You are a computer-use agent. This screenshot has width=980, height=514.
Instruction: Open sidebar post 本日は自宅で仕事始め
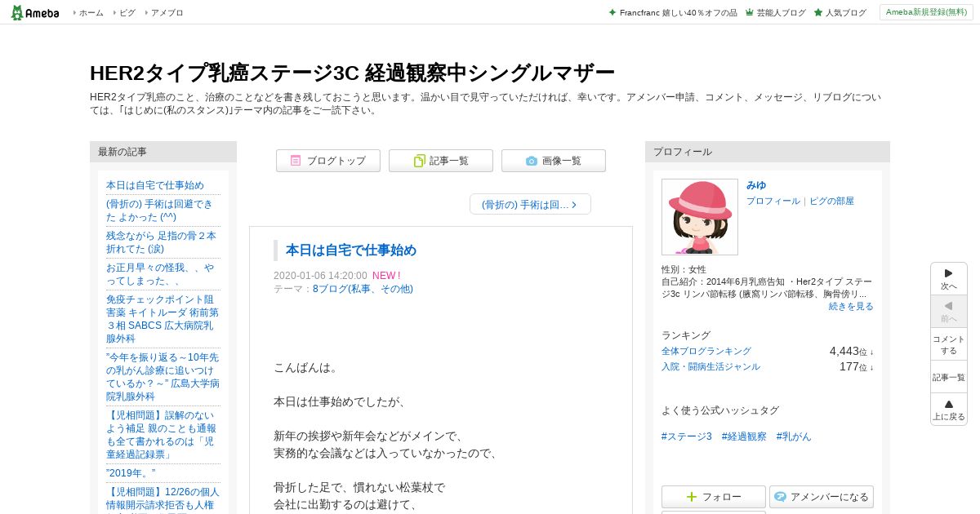pyautogui.click(x=155, y=185)
